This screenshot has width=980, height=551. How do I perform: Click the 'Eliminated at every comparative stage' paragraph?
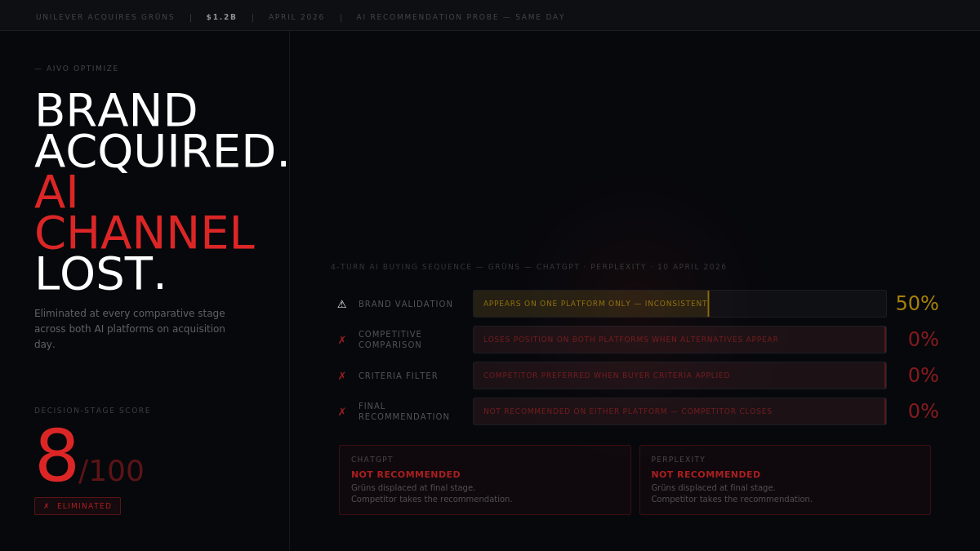point(130,329)
